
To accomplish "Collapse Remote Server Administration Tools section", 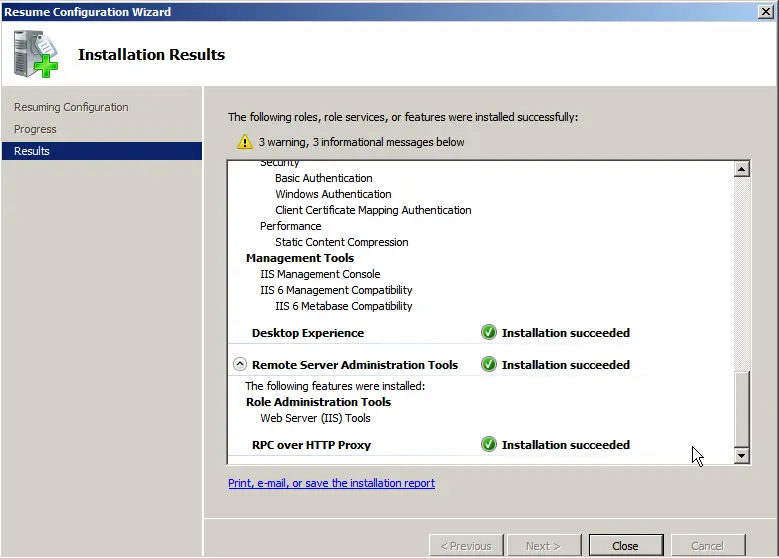I will coord(240,365).
